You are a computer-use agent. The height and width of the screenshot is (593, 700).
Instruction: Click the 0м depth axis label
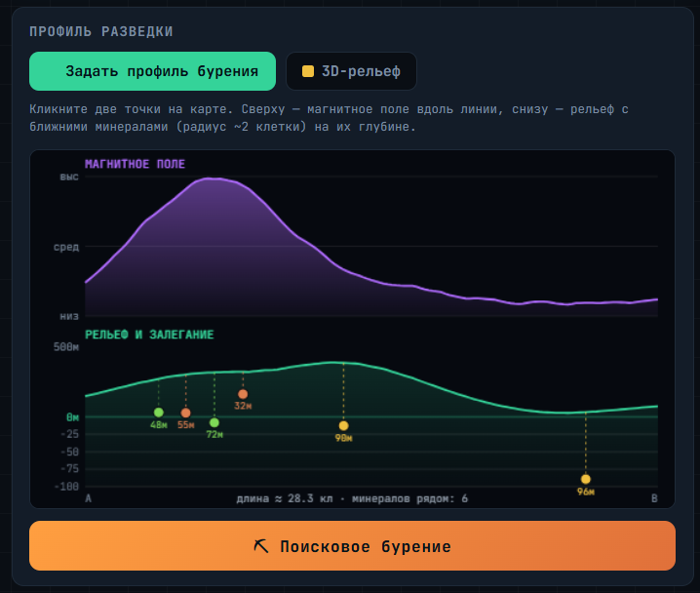pos(73,417)
